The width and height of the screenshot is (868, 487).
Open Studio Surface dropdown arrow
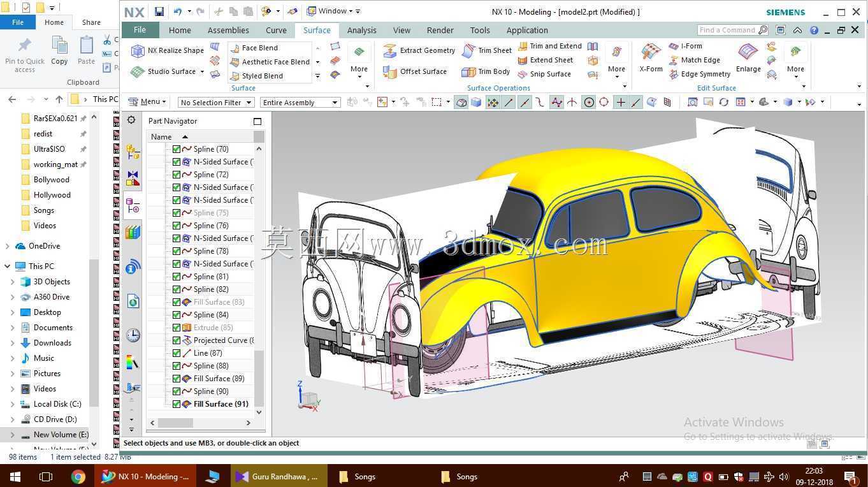click(x=202, y=72)
